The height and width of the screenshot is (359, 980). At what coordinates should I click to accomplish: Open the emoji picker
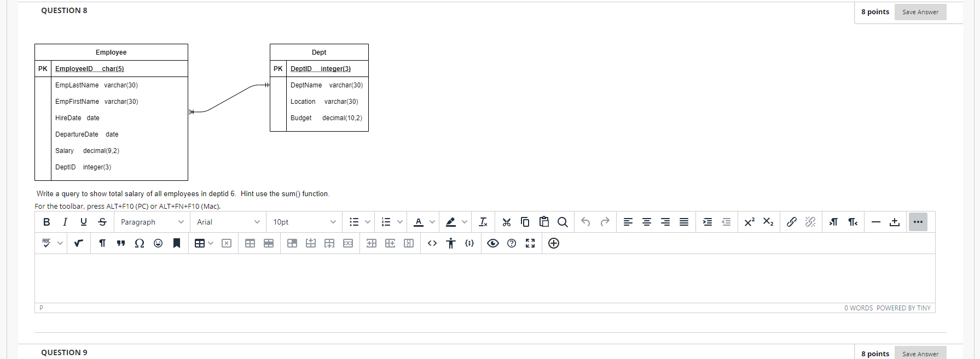click(x=158, y=243)
